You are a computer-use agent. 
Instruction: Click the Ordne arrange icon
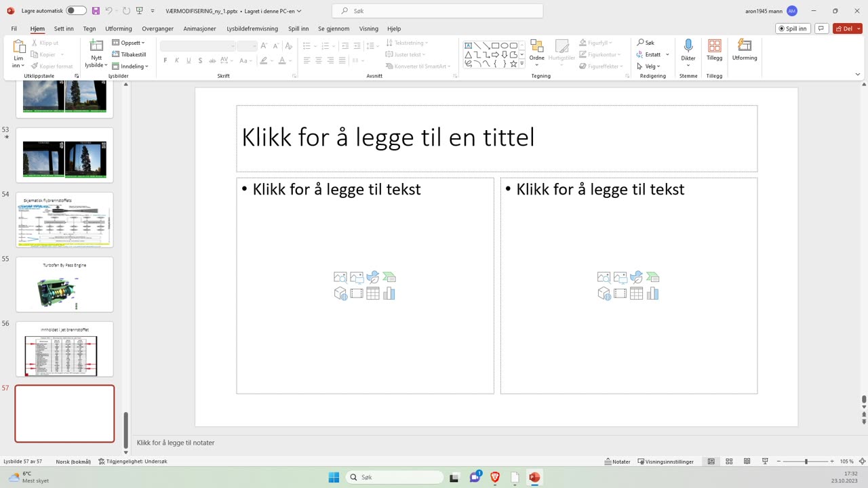[x=537, y=46]
